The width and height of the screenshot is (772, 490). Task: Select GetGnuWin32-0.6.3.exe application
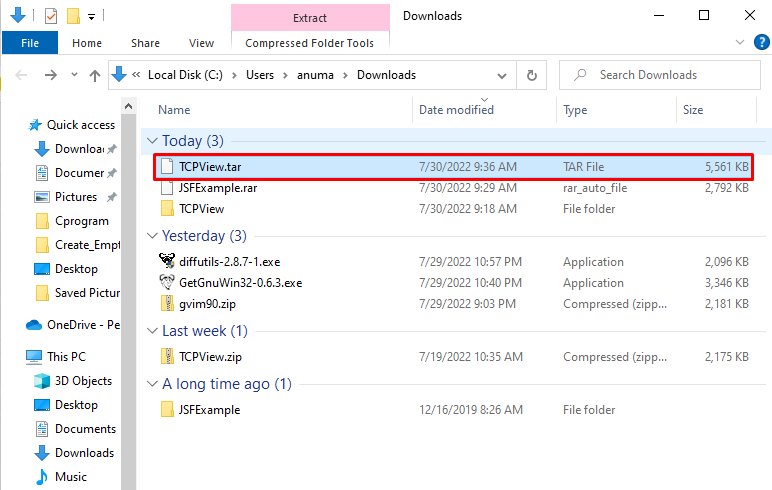tap(240, 283)
